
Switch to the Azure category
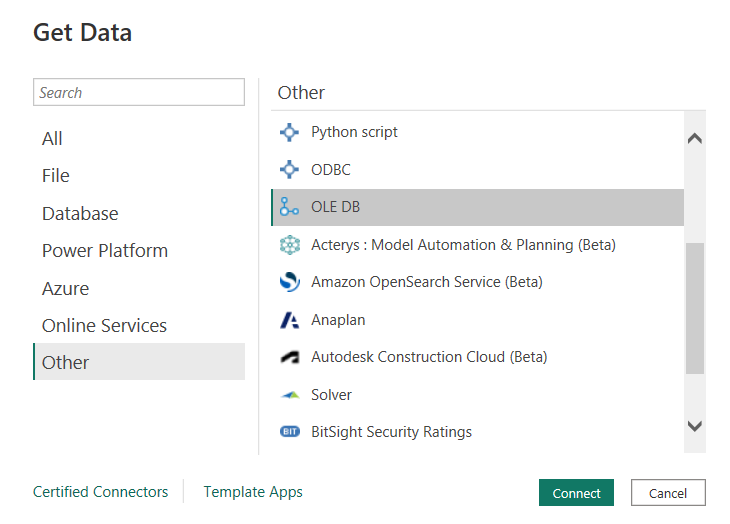65,289
